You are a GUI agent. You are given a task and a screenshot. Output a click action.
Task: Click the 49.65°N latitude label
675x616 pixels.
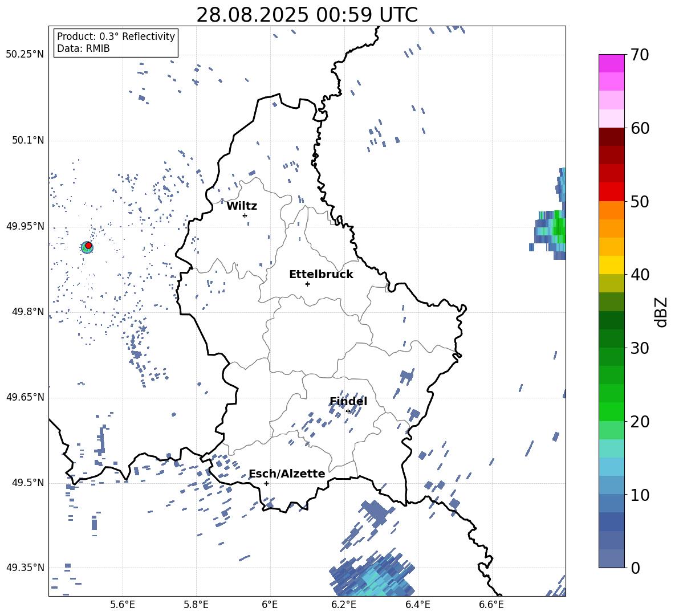point(25,397)
